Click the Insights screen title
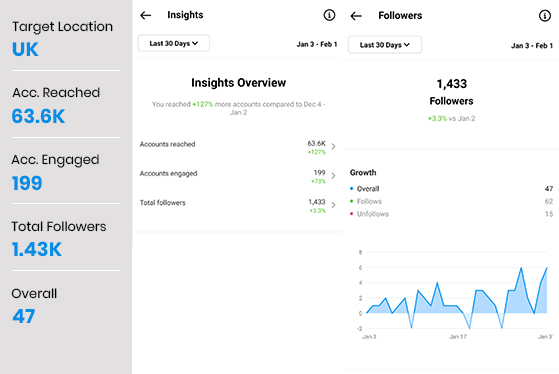The width and height of the screenshot is (559, 374). coord(185,15)
